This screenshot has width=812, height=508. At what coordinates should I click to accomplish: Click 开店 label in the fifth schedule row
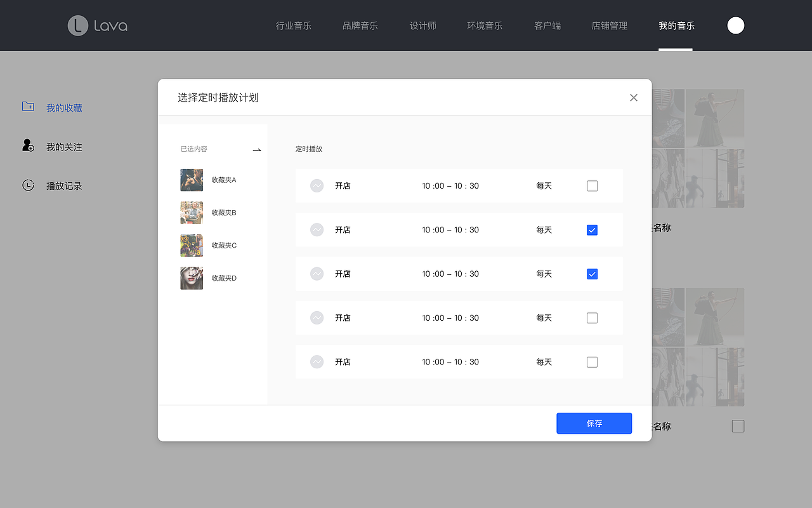click(343, 362)
